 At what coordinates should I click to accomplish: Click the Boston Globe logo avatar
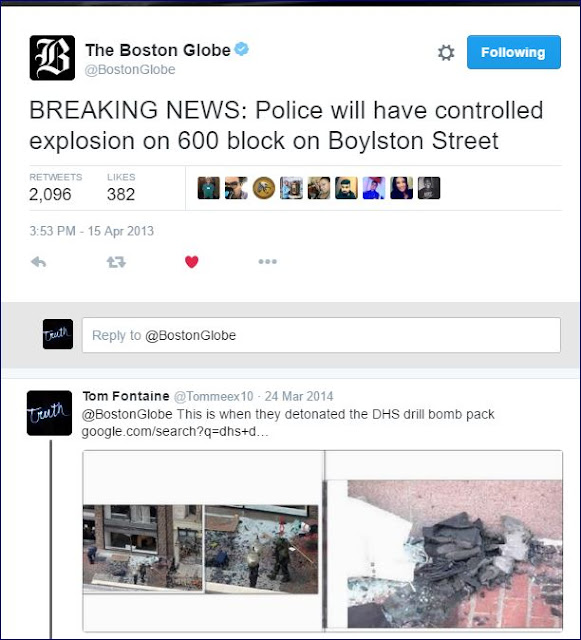pos(52,58)
